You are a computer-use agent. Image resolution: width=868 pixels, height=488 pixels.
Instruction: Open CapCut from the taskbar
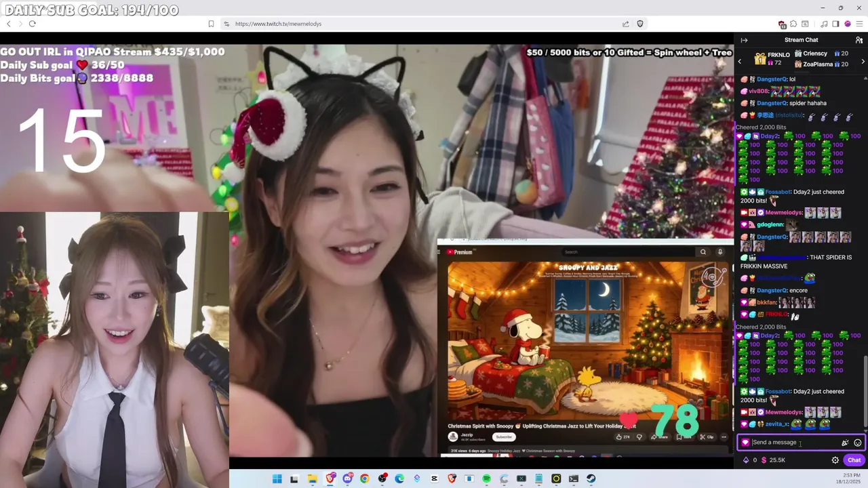click(x=434, y=479)
